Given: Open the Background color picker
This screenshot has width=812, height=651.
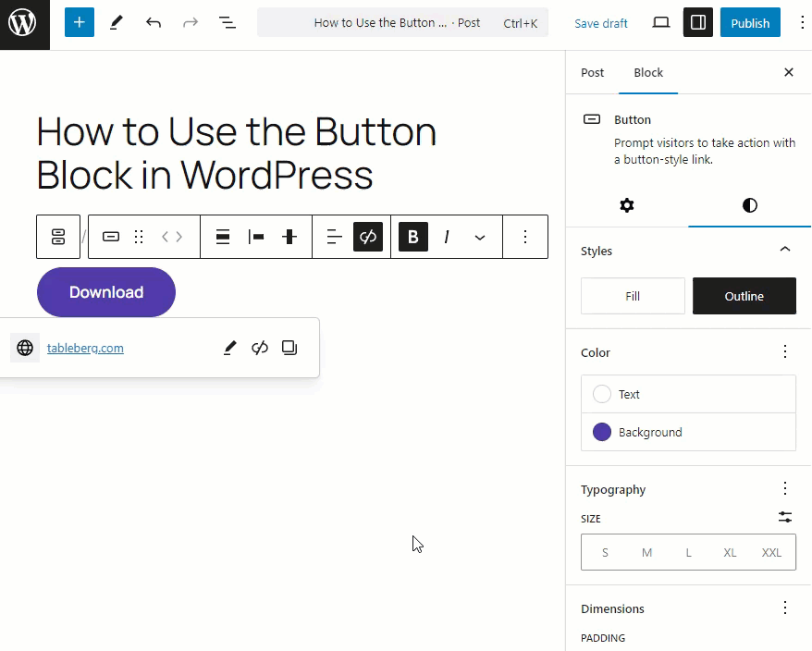Looking at the screenshot, I should tap(688, 432).
